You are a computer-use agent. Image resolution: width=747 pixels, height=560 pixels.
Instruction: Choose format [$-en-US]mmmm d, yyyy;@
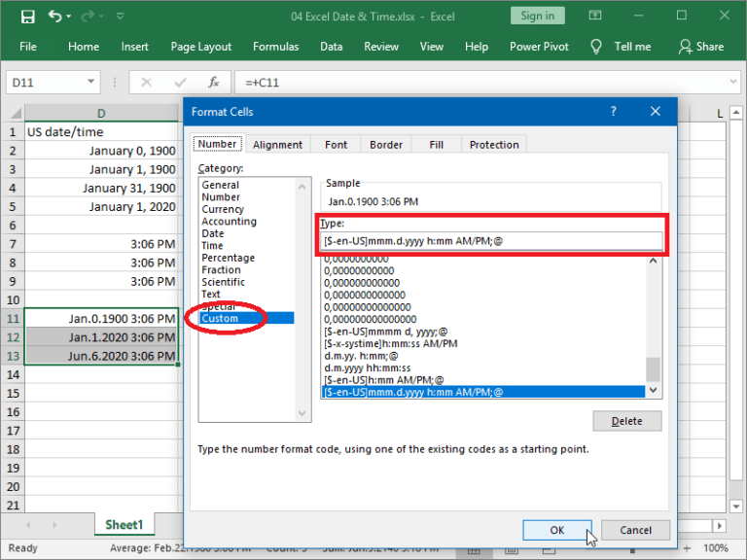[x=385, y=332]
